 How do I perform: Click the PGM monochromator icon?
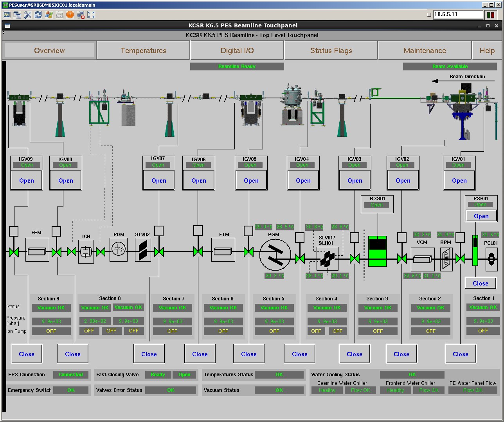coord(275,255)
